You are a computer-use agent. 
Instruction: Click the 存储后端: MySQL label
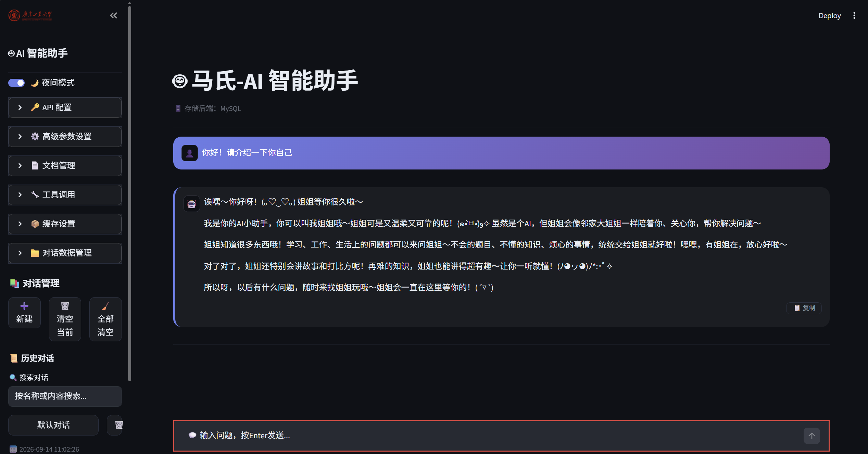209,109
